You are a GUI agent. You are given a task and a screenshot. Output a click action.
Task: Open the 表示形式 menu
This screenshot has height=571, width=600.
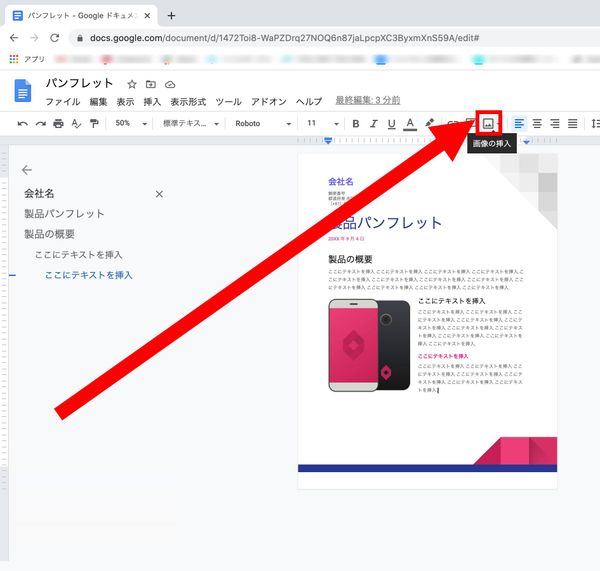tap(188, 101)
